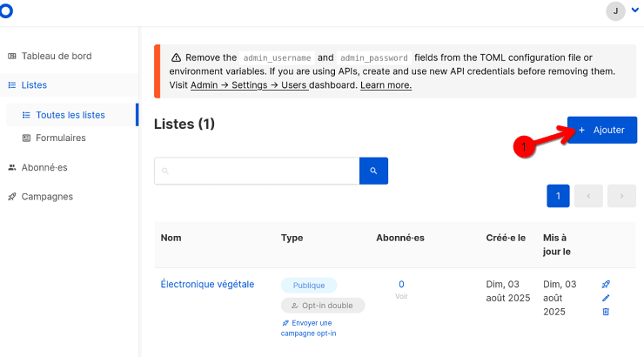Click the next page arrow in pagination
Viewport: 644px width, 357px height.
[x=621, y=197]
